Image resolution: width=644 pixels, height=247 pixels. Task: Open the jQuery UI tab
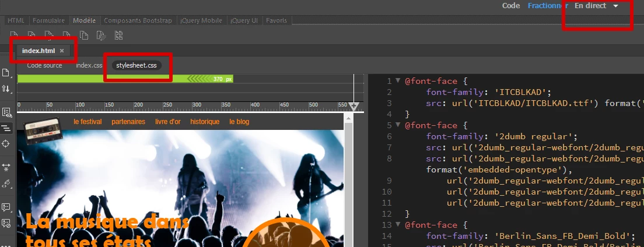pyautogui.click(x=244, y=20)
